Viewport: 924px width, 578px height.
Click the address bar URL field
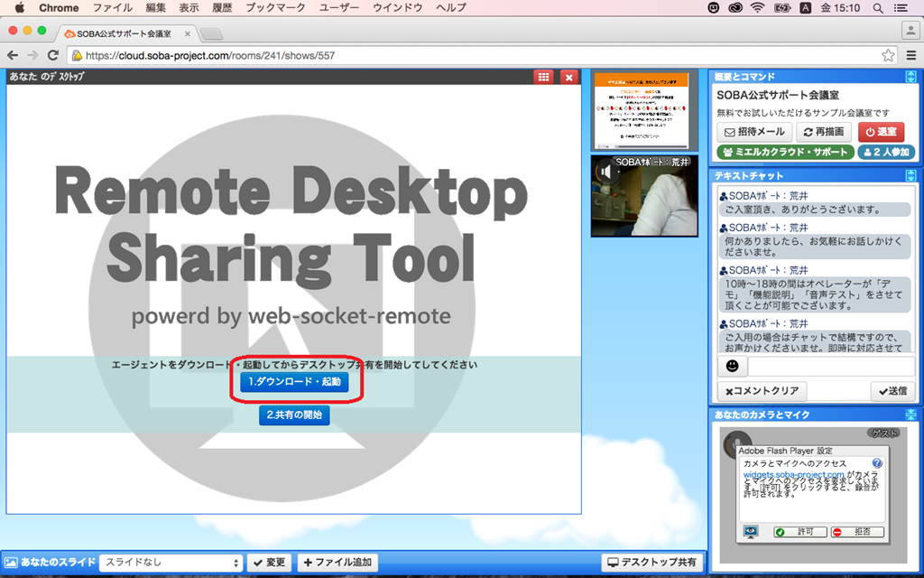click(482, 55)
